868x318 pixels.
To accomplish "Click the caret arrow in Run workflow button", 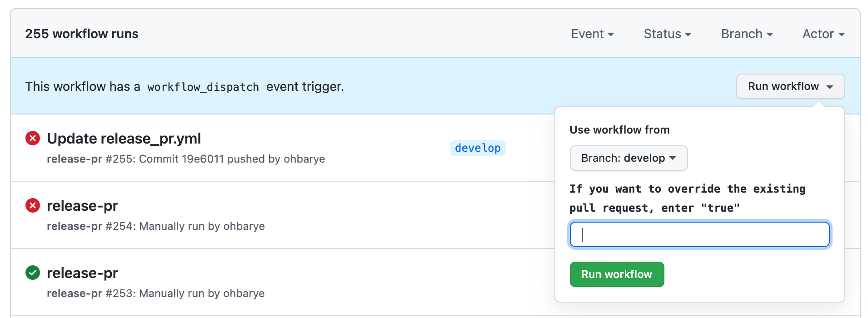I will 830,87.
